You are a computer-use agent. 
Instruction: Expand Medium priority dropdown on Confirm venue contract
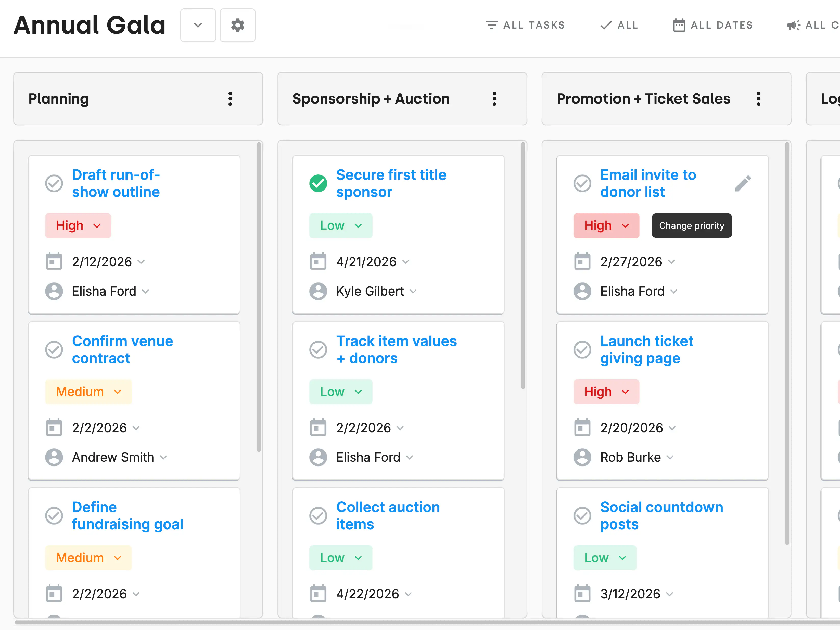[x=88, y=392]
